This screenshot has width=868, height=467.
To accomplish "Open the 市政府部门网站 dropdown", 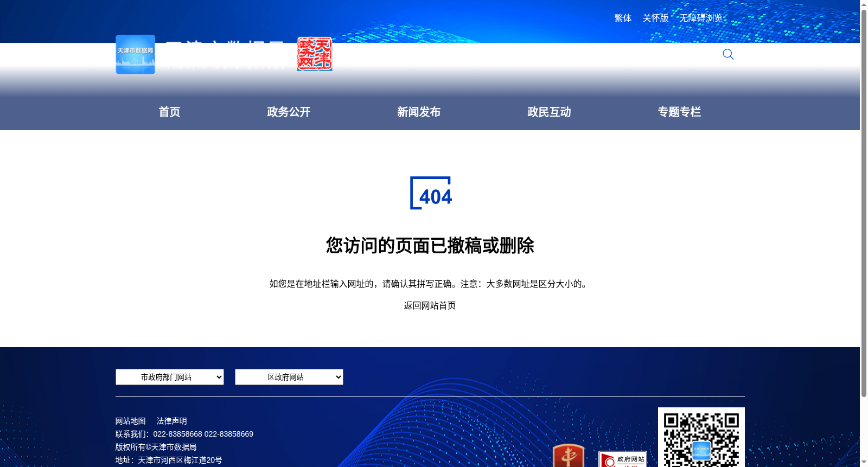I will [x=170, y=377].
